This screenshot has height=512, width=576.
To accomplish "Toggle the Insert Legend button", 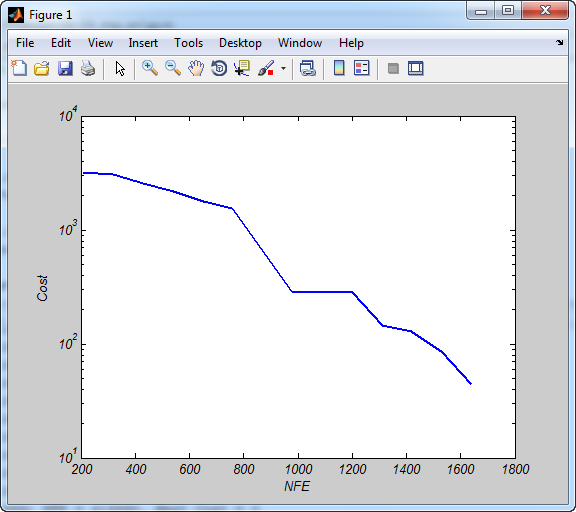I will (x=361, y=68).
